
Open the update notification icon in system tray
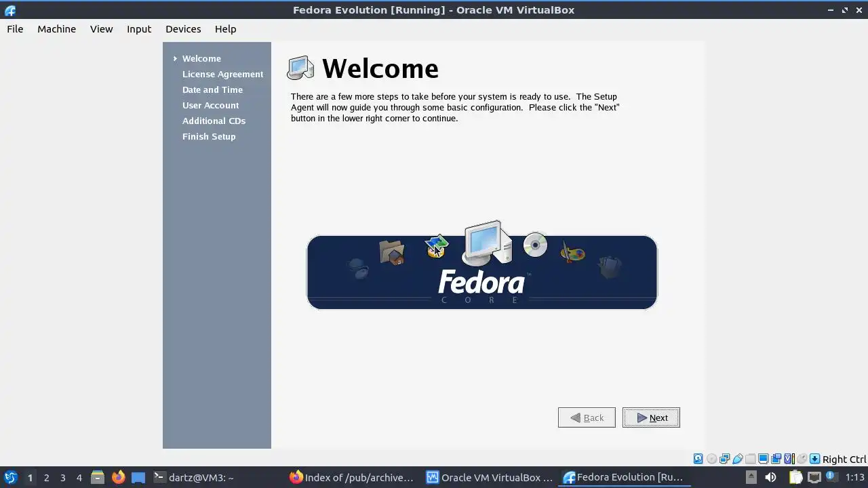(x=831, y=476)
